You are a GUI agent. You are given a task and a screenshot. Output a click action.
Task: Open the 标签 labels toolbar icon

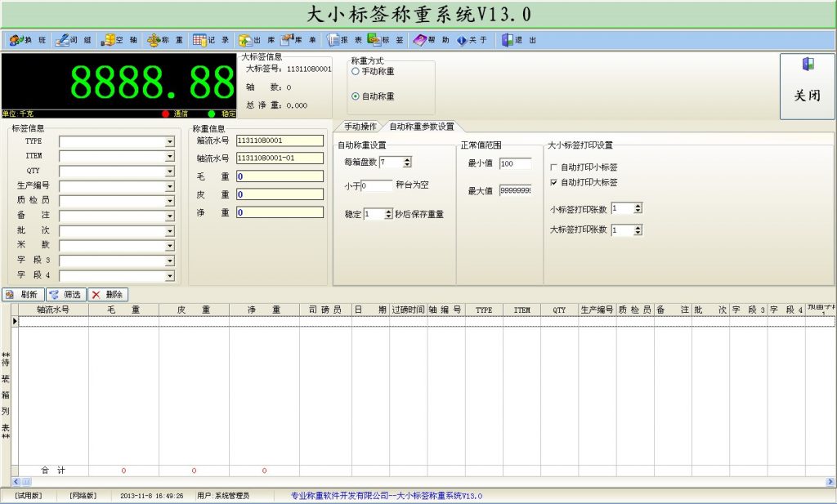[x=386, y=40]
